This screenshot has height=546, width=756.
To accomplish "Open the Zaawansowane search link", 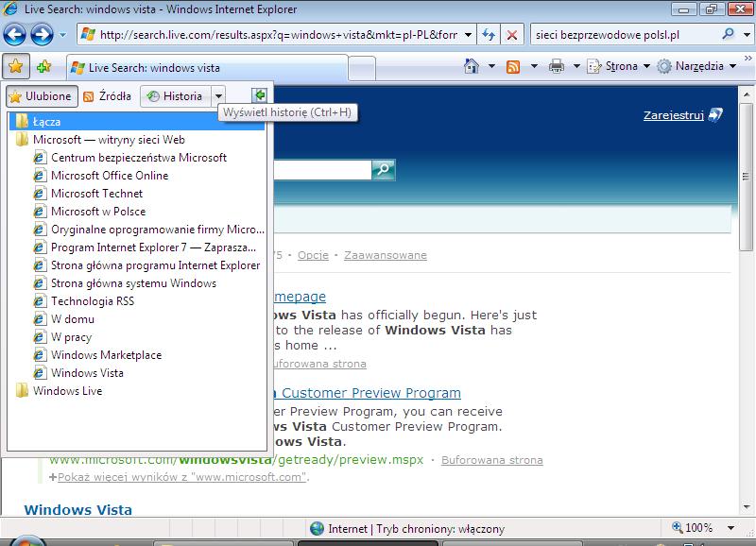I will click(386, 255).
